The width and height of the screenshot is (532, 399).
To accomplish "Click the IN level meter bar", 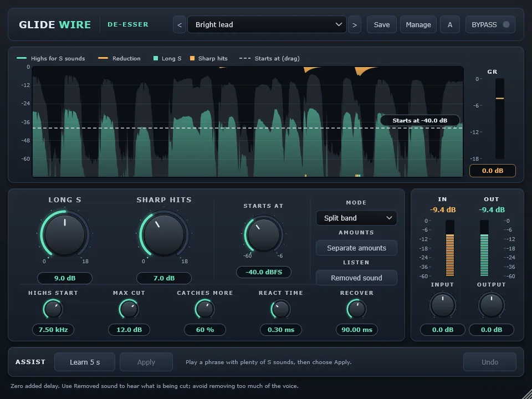I will (x=450, y=248).
